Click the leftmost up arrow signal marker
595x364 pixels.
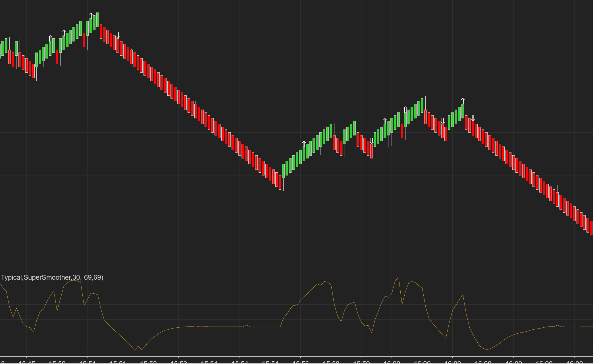click(50, 38)
